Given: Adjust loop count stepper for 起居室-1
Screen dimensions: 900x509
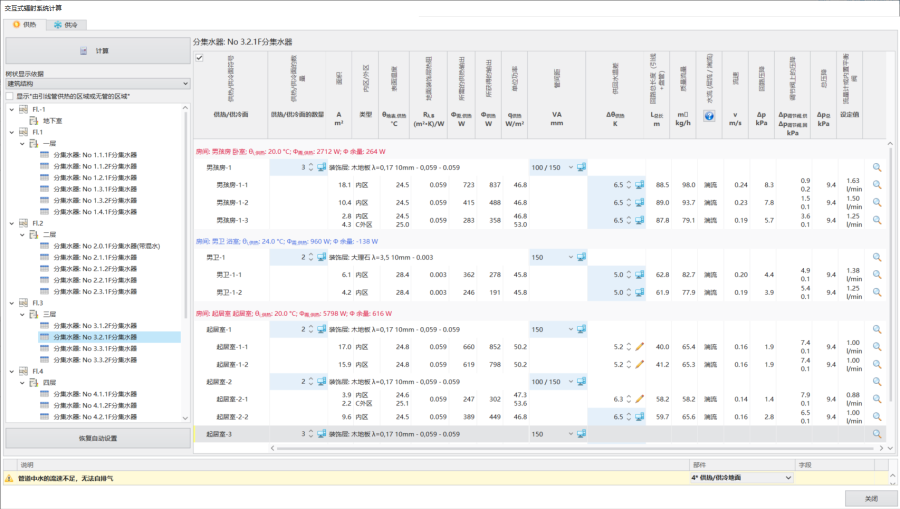Looking at the screenshot, I should coord(311,329).
